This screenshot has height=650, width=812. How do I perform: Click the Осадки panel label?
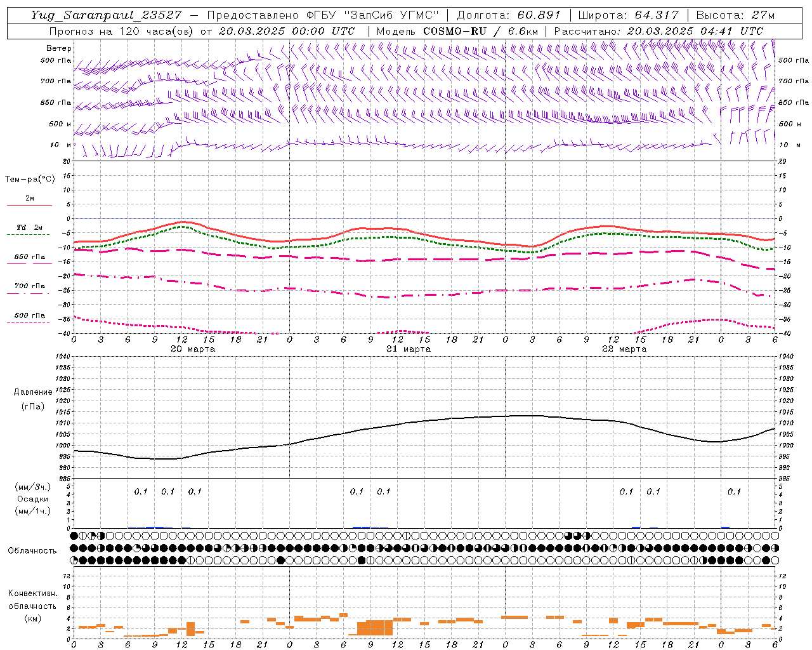[32, 499]
